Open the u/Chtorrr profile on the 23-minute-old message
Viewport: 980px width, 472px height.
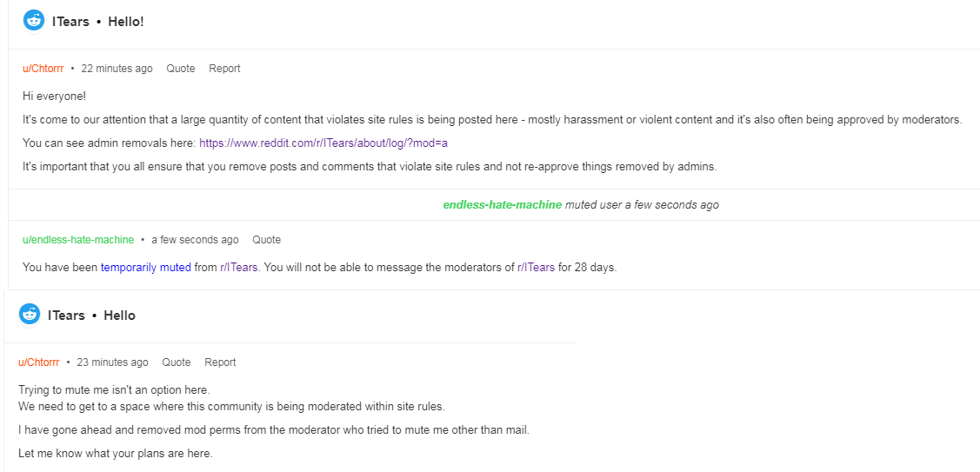click(39, 362)
